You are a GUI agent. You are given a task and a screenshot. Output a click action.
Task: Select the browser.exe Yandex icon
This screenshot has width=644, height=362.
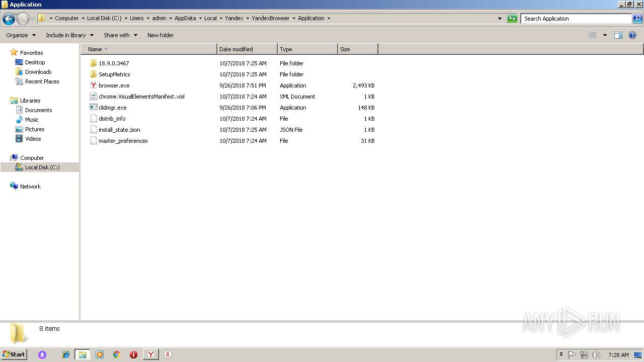[x=93, y=85]
